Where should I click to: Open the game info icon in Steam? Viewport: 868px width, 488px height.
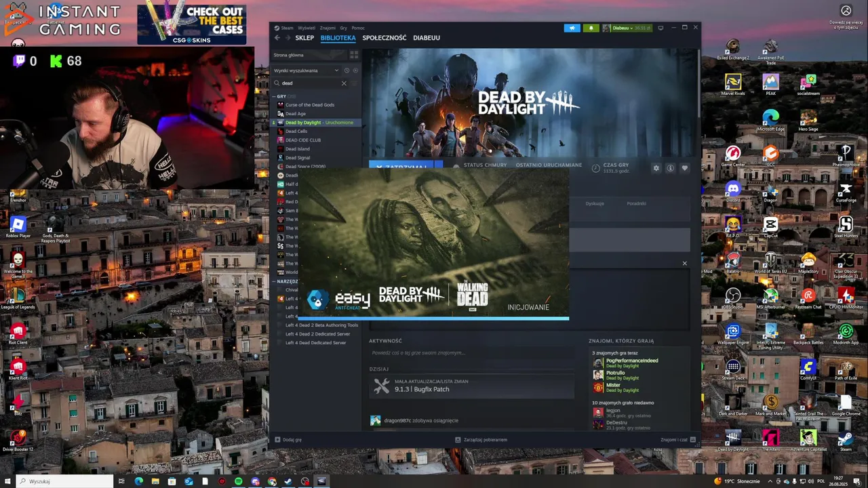point(670,168)
